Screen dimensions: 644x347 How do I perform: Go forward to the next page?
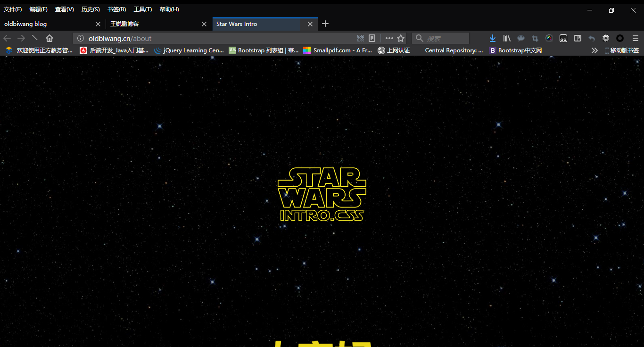pos(21,38)
